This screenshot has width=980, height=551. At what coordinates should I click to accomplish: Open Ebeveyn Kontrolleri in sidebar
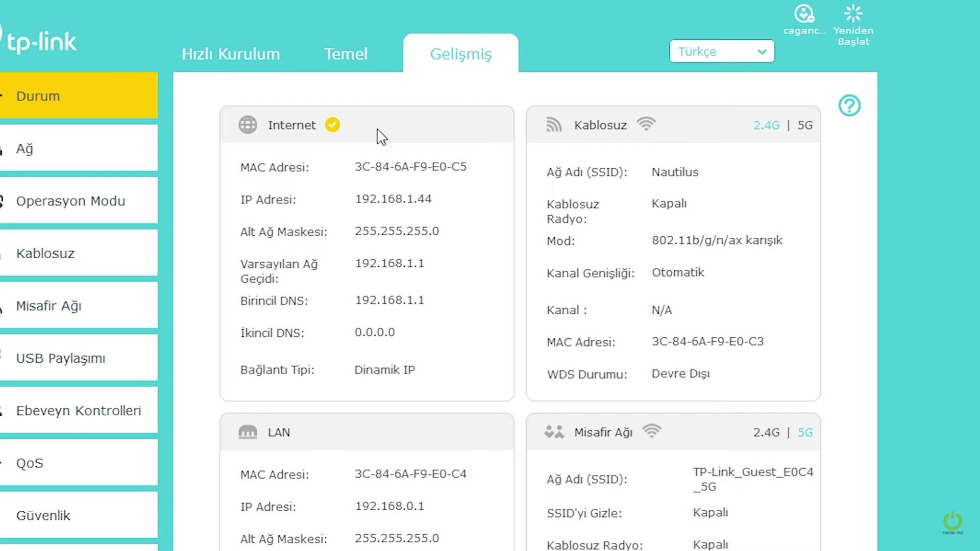[x=78, y=411]
